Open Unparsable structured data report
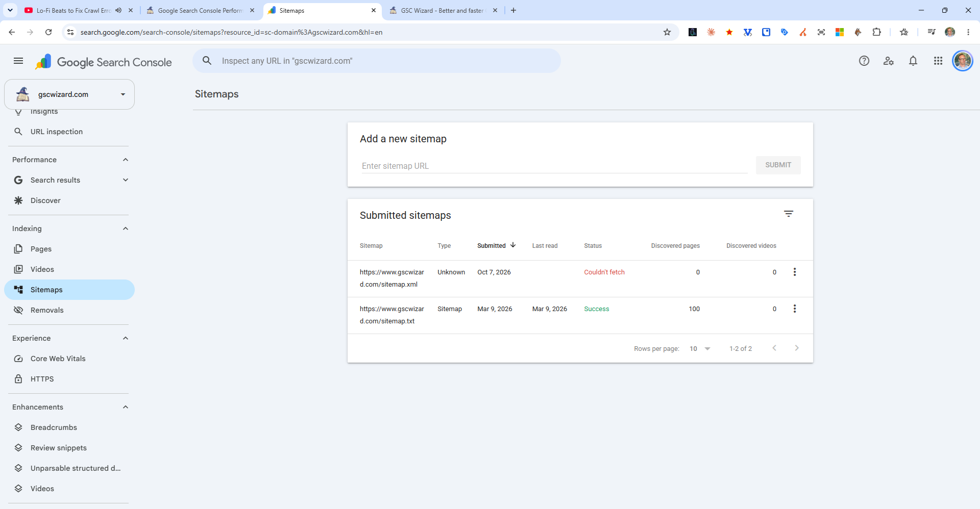 69,468
